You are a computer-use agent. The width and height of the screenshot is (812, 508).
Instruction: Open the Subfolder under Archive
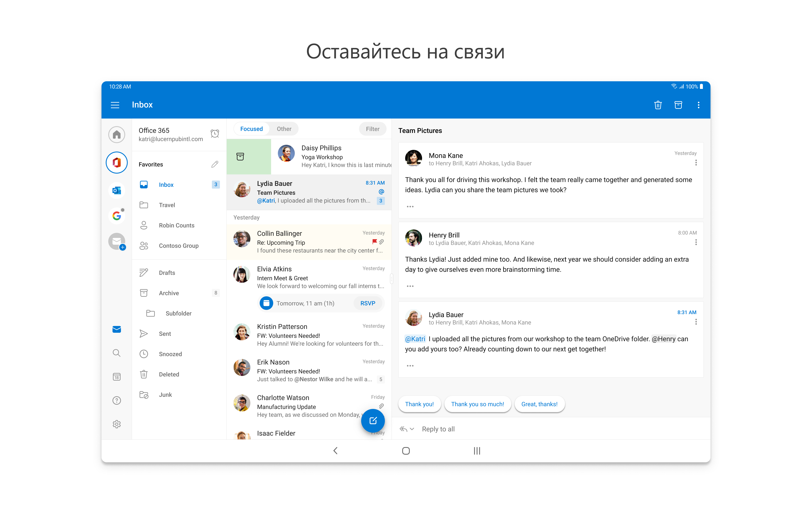[x=179, y=313]
